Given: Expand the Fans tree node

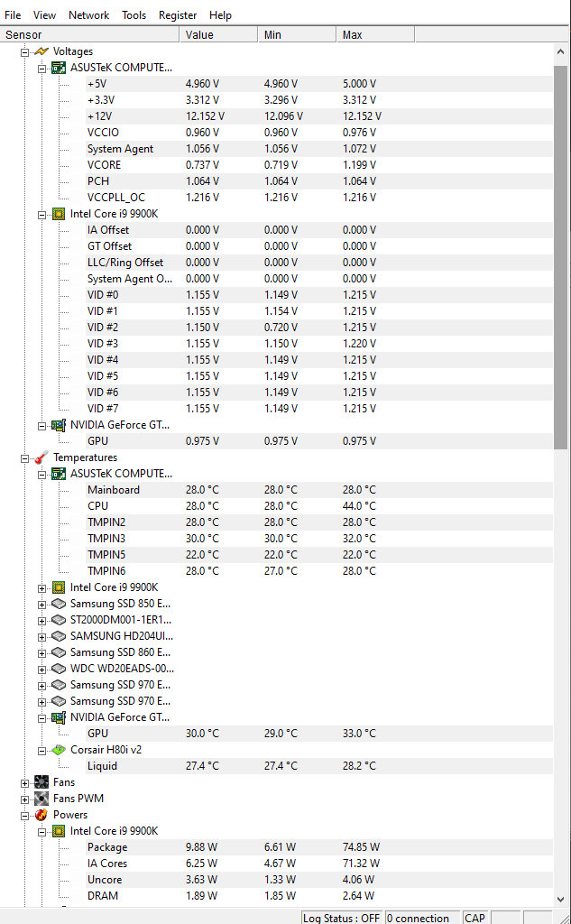Looking at the screenshot, I should [x=24, y=783].
